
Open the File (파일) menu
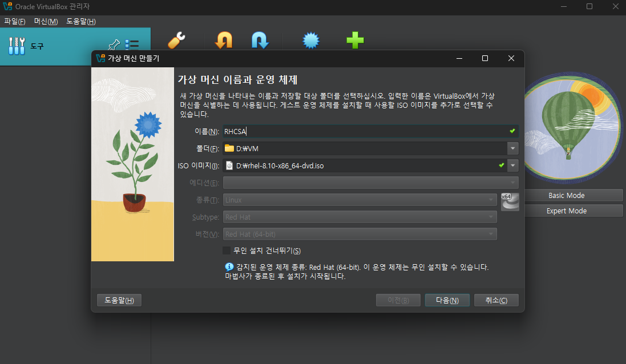pos(15,22)
